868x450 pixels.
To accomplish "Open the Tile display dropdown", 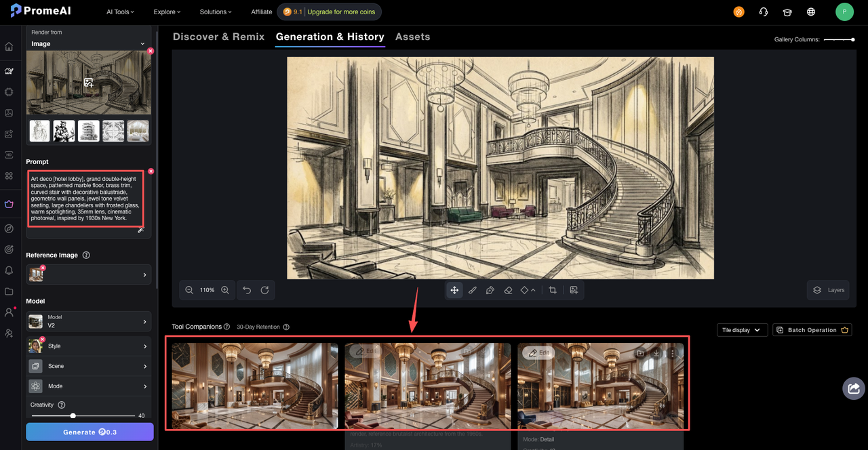I will click(742, 330).
